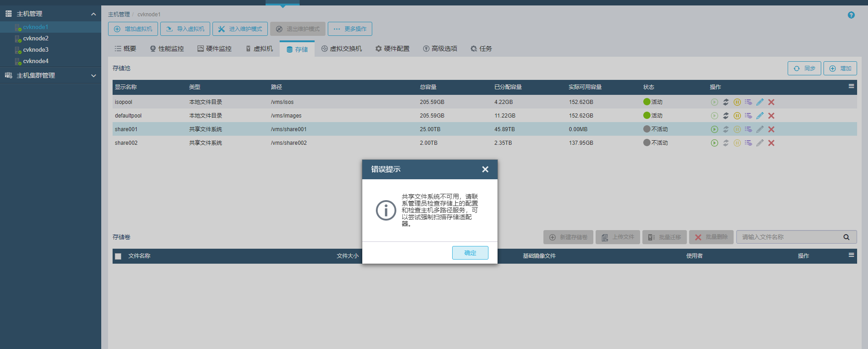Click the 增加虚拟机 button
Viewport: 868px width, 349px height.
point(133,29)
